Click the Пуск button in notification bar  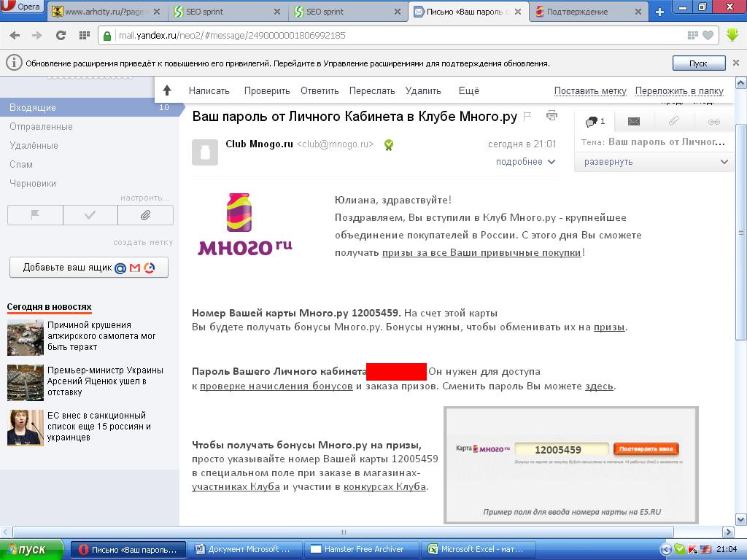click(x=698, y=63)
